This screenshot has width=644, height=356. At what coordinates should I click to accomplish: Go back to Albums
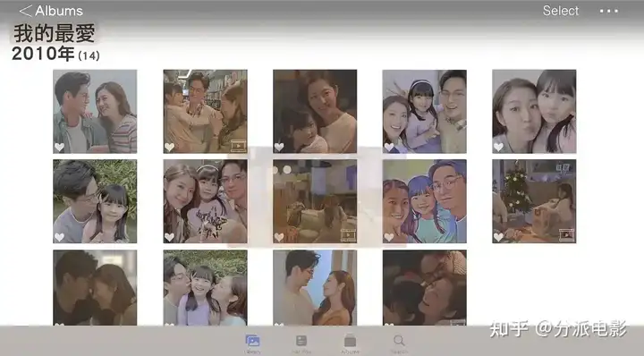pos(51,11)
